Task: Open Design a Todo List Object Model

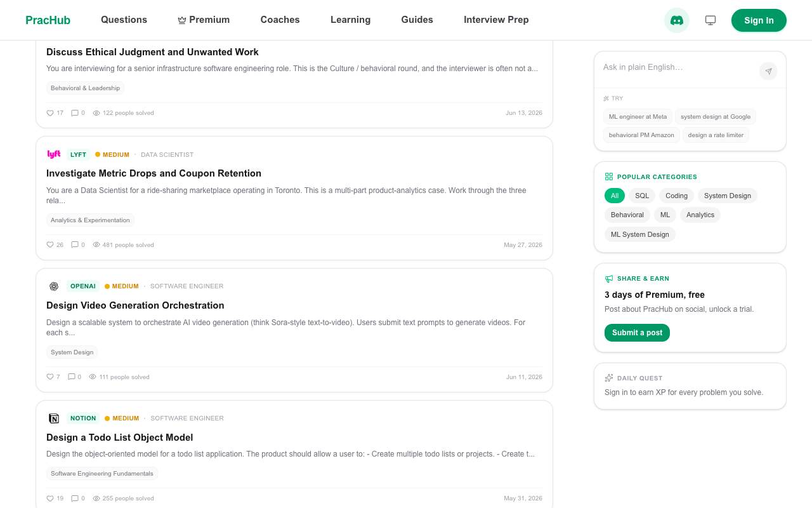Action: tap(119, 438)
